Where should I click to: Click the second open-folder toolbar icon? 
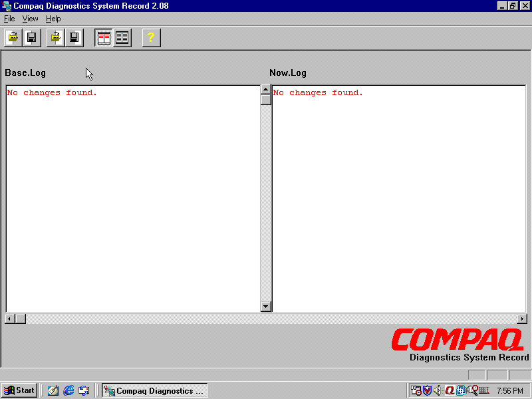(x=56, y=37)
